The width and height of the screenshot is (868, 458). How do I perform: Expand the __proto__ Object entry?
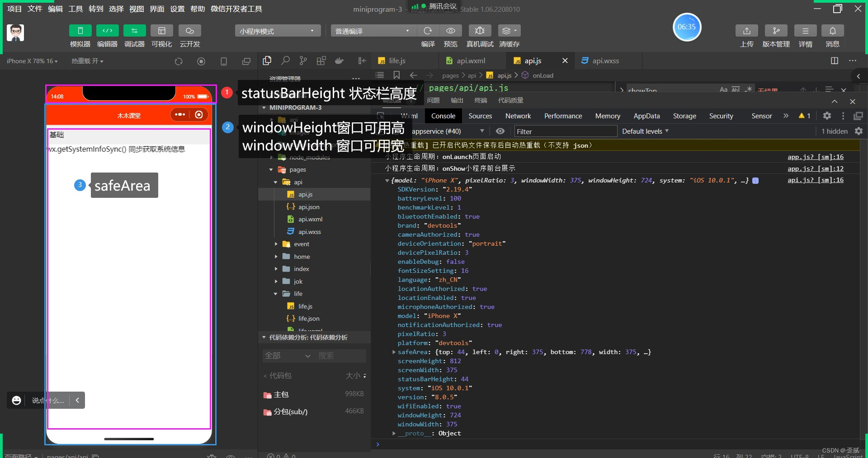click(394, 433)
